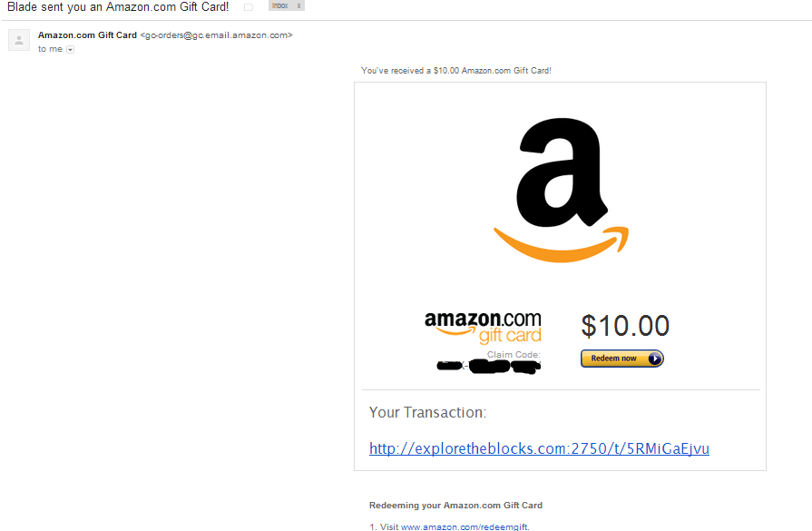This screenshot has width=812, height=531.
Task: Click the sender's profile avatar
Action: tap(19, 40)
